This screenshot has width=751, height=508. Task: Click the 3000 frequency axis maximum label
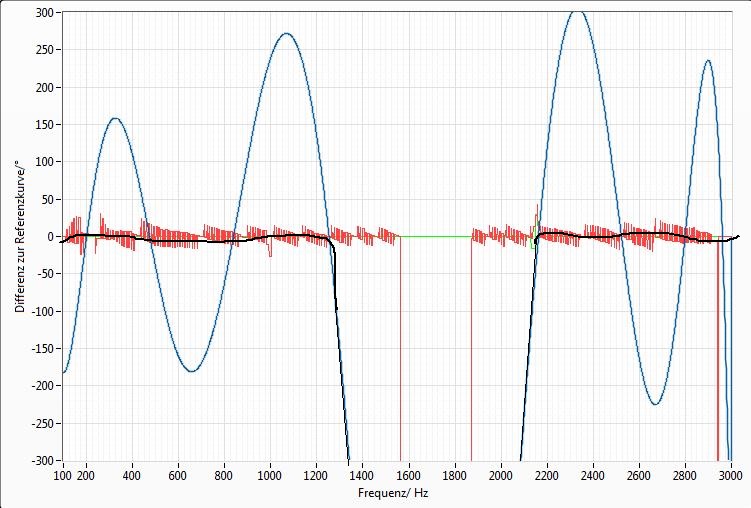tap(731, 476)
